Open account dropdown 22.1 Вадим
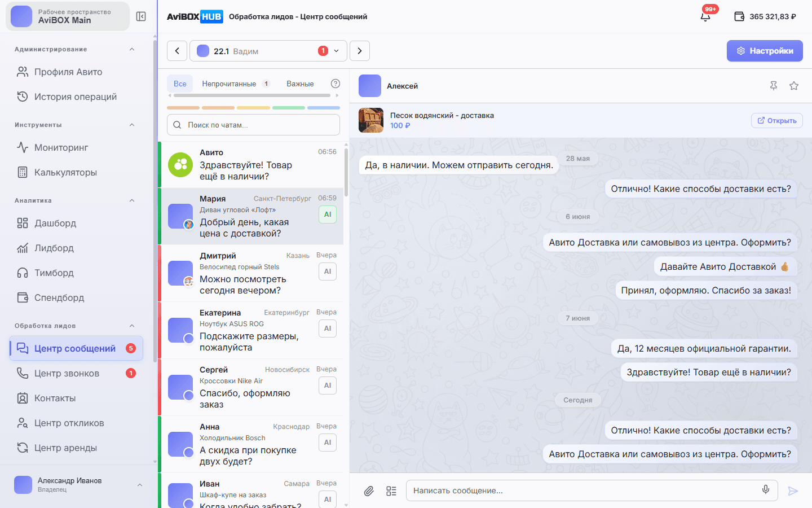The image size is (812, 508). pyautogui.click(x=268, y=51)
